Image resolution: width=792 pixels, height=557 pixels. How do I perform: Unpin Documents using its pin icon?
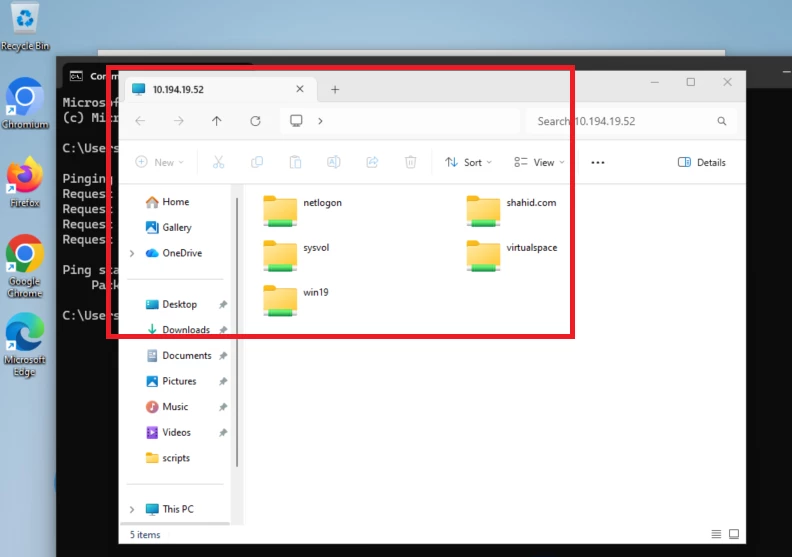coord(223,356)
